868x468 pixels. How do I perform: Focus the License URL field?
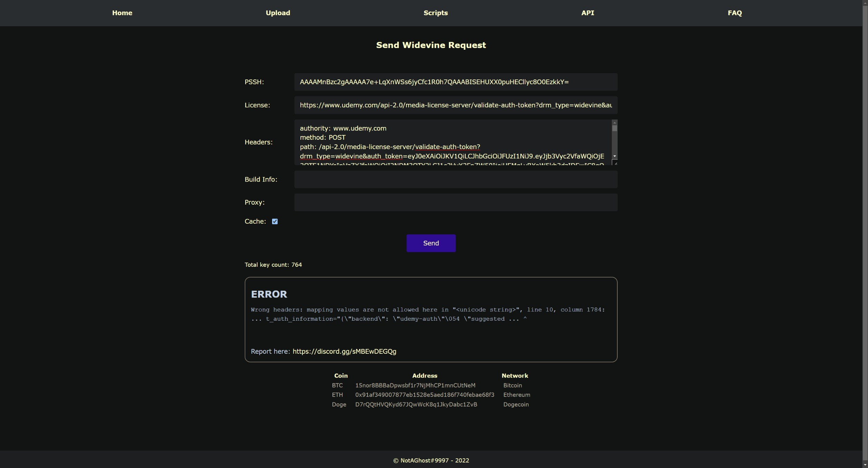point(456,105)
